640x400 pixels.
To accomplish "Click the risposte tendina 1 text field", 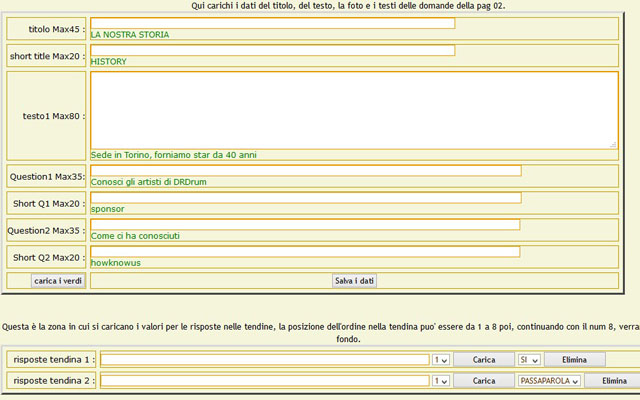I will (x=265, y=359).
